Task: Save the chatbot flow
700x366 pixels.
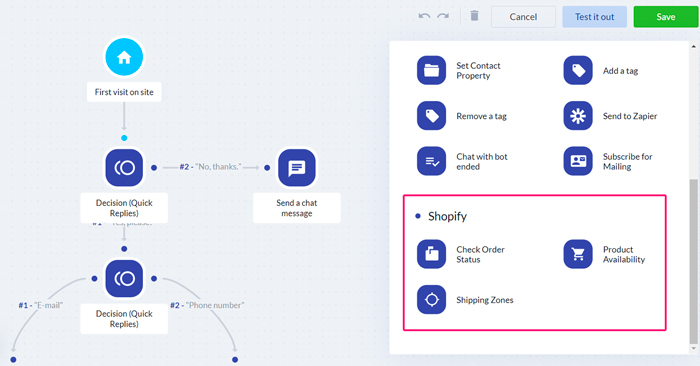Action: (x=666, y=17)
